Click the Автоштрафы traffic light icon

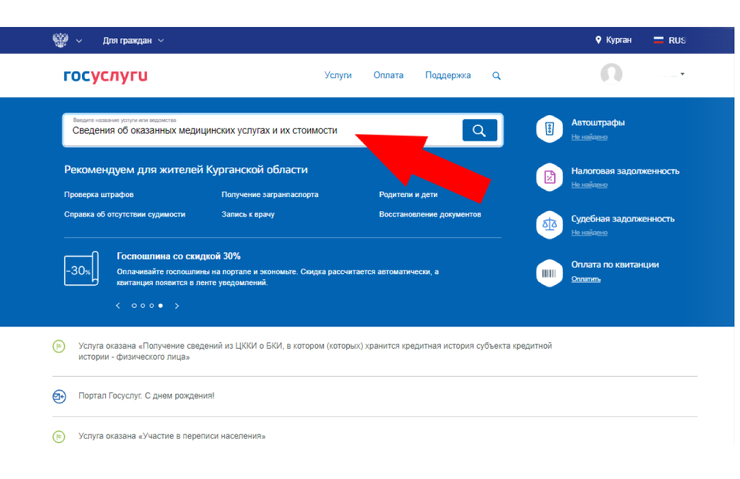point(549,128)
